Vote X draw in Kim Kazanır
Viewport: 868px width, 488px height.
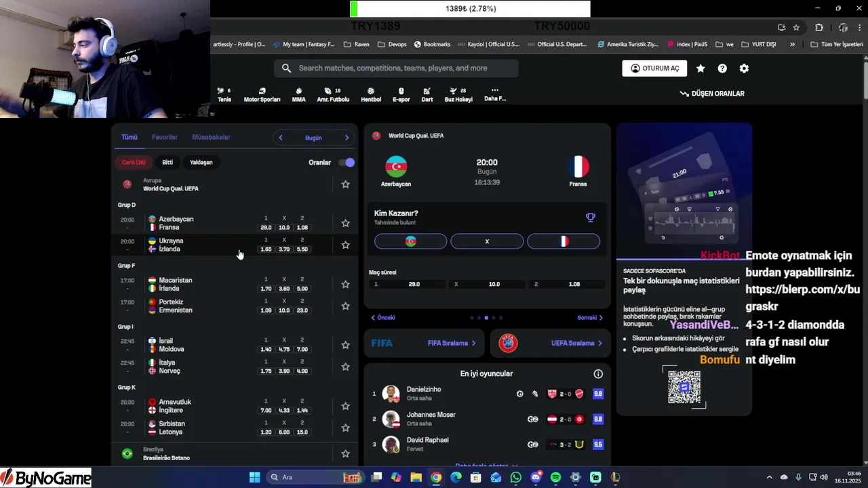(x=487, y=241)
